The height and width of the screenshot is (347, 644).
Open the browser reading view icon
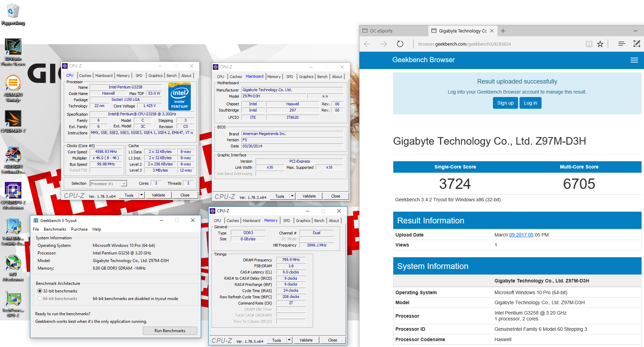(589, 44)
